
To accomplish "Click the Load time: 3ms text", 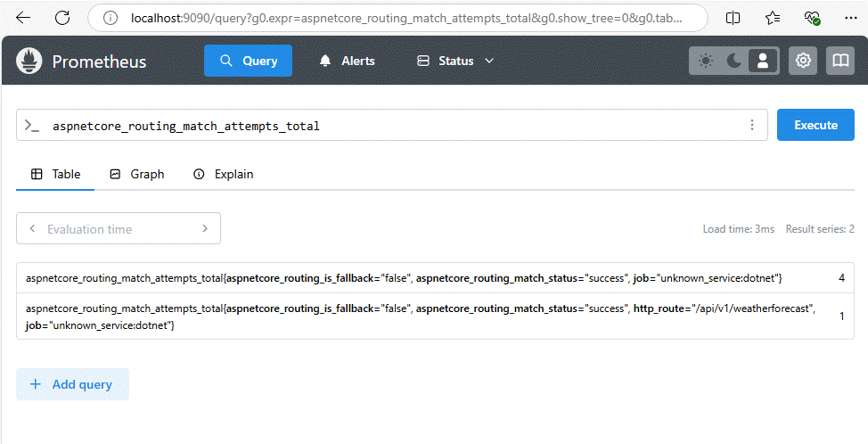I will [739, 229].
